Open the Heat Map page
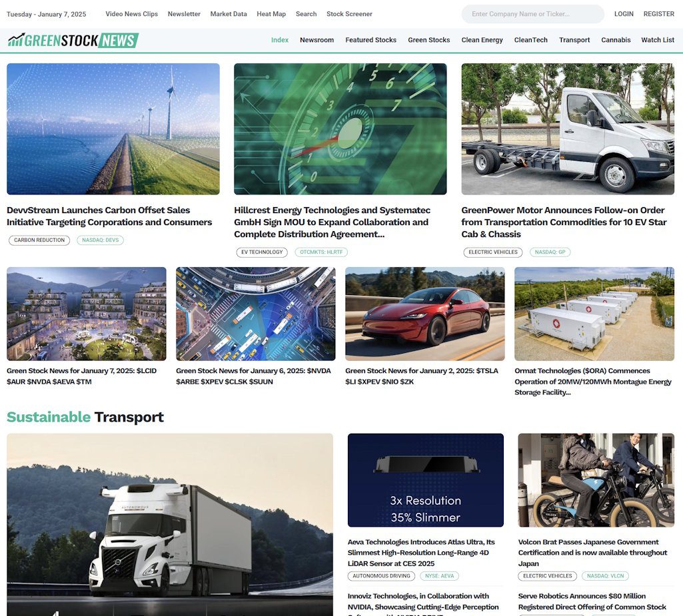The image size is (683, 616). coord(271,14)
